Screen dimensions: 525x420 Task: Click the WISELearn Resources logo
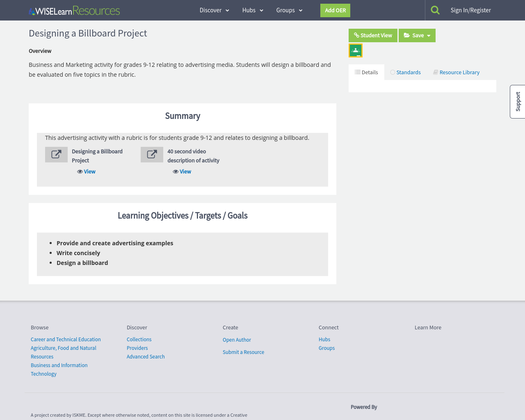click(x=74, y=11)
